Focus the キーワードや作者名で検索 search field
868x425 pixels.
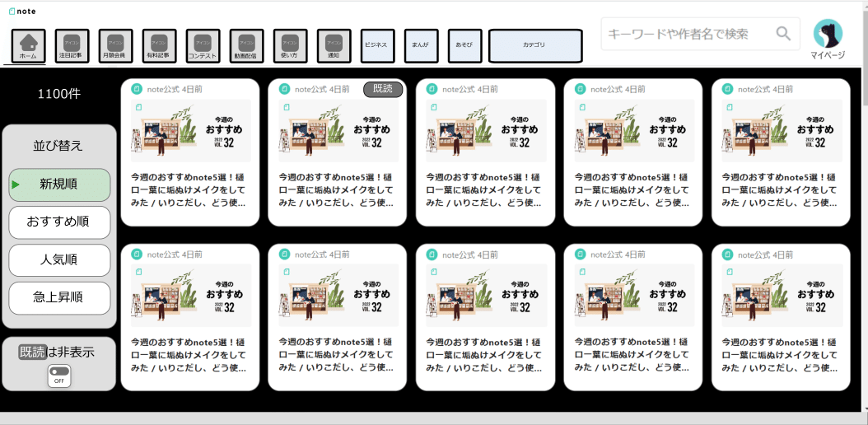pos(700,34)
